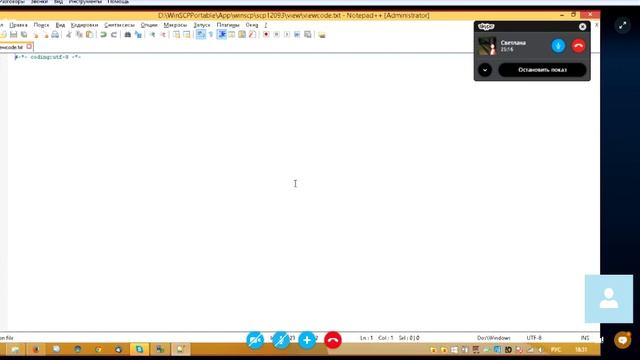Image resolution: width=640 pixels, height=360 pixels.
Task: Expand Skype mini panel with chevron button
Action: [x=485, y=70]
